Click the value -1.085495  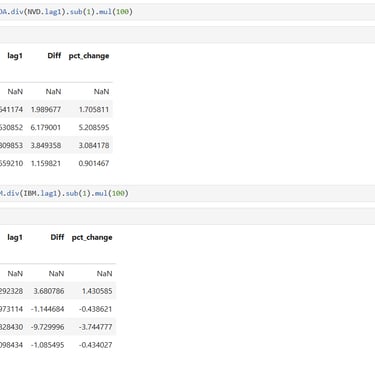[47, 345]
